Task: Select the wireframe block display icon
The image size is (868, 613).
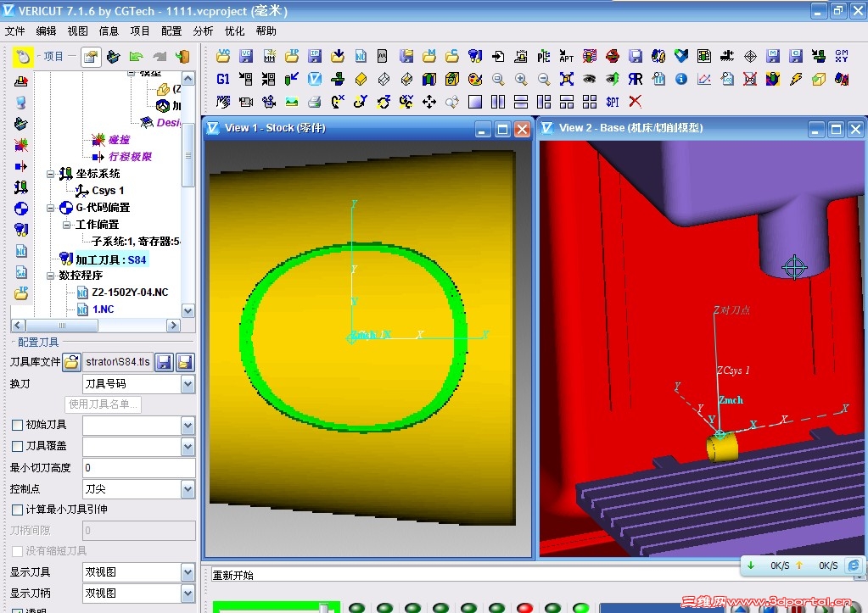Action: click(x=384, y=79)
